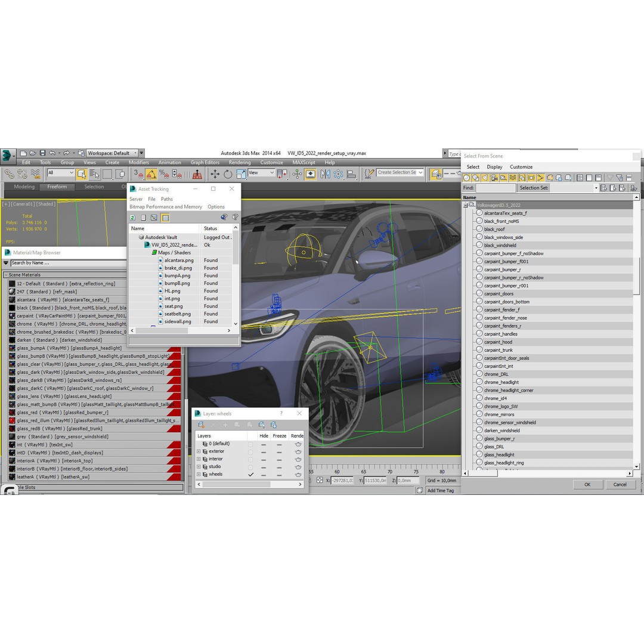Click the Name column header in Asset Tracking
The height and width of the screenshot is (644, 644).
tap(165, 228)
